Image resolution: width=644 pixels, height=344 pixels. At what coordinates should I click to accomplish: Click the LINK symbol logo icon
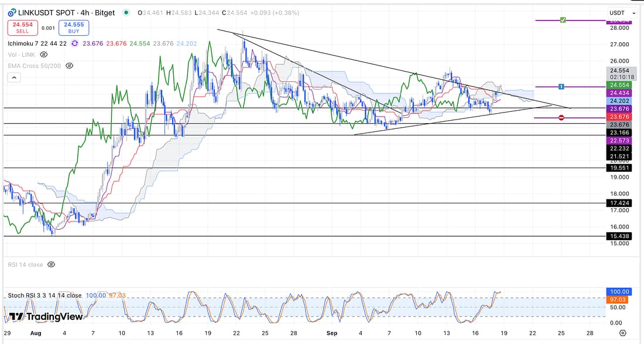[x=12, y=12]
